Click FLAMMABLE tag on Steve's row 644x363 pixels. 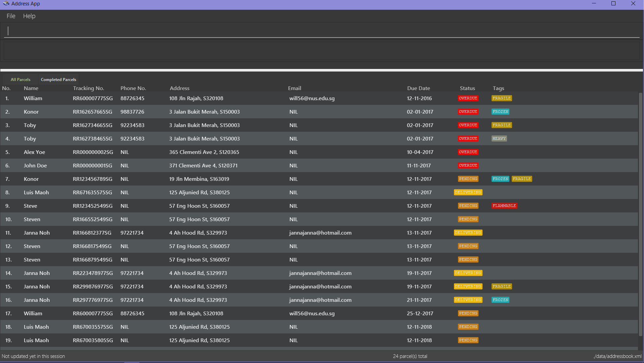click(504, 206)
